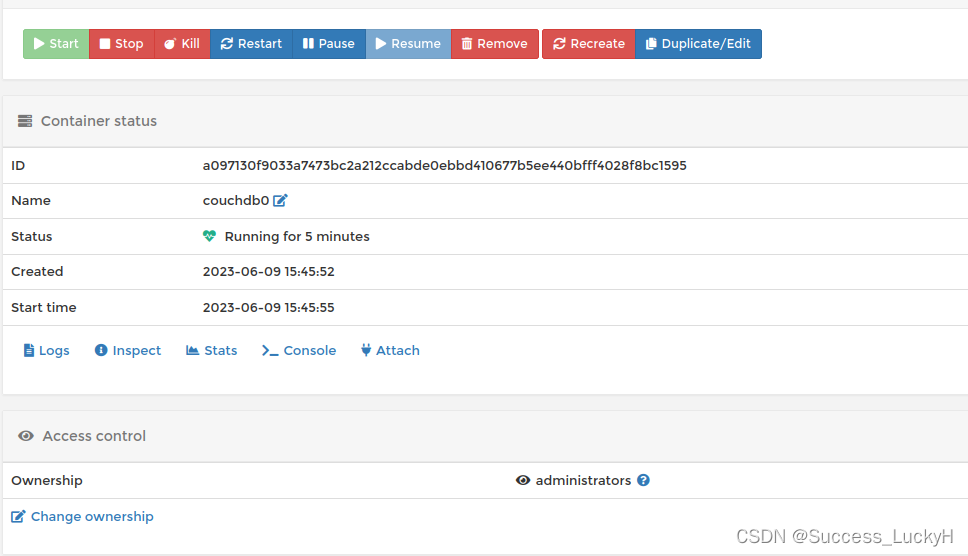Screen dimensions: 968x556
Task: Click the help question mark beside administrators
Action: click(x=643, y=480)
